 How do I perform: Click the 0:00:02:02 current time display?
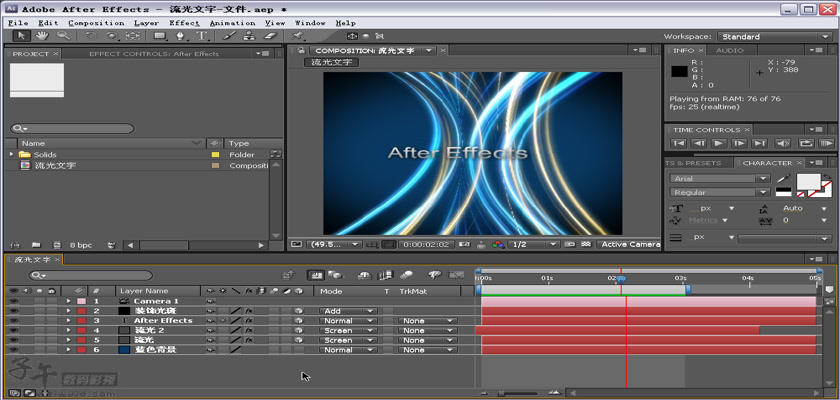coord(426,244)
